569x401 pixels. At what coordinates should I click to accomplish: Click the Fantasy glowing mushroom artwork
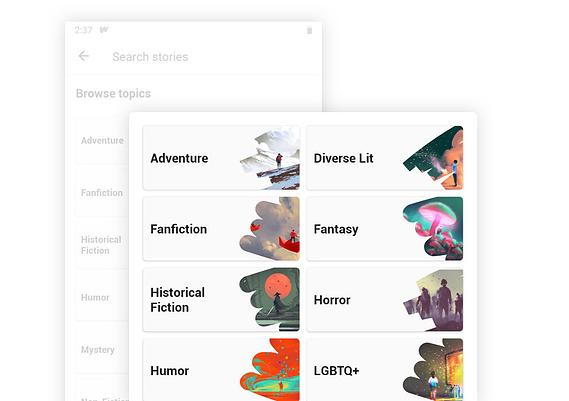coord(433,229)
